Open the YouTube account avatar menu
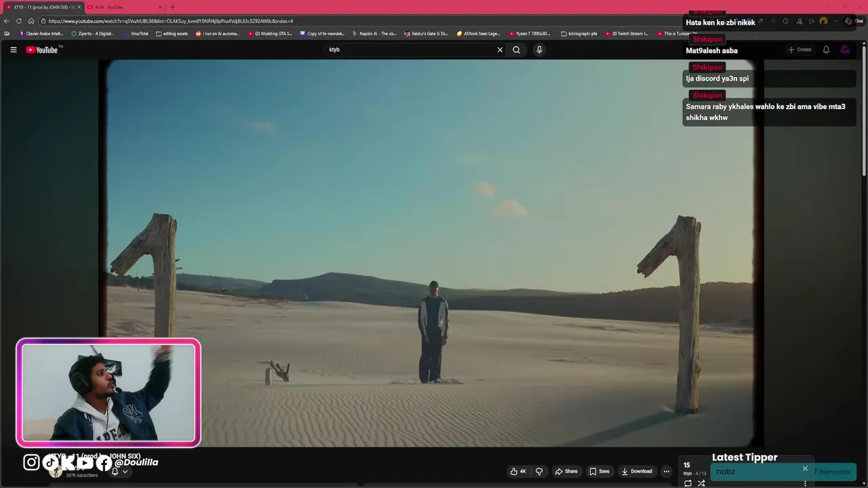 [x=845, y=49]
